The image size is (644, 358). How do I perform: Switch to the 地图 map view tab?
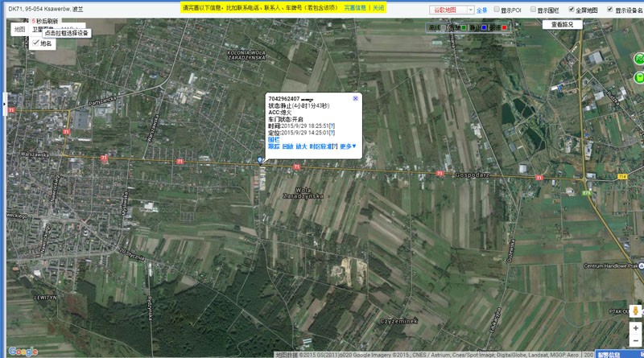(20, 29)
